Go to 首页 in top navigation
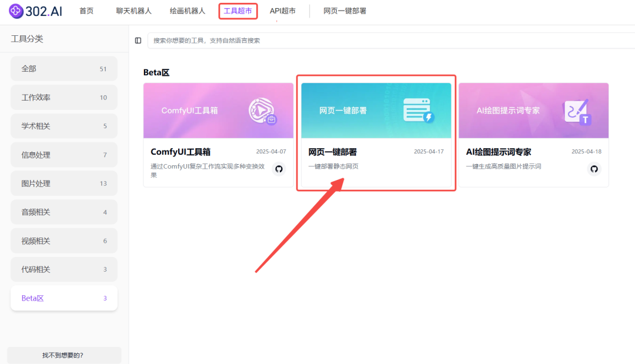The height and width of the screenshot is (364, 635). [x=86, y=11]
